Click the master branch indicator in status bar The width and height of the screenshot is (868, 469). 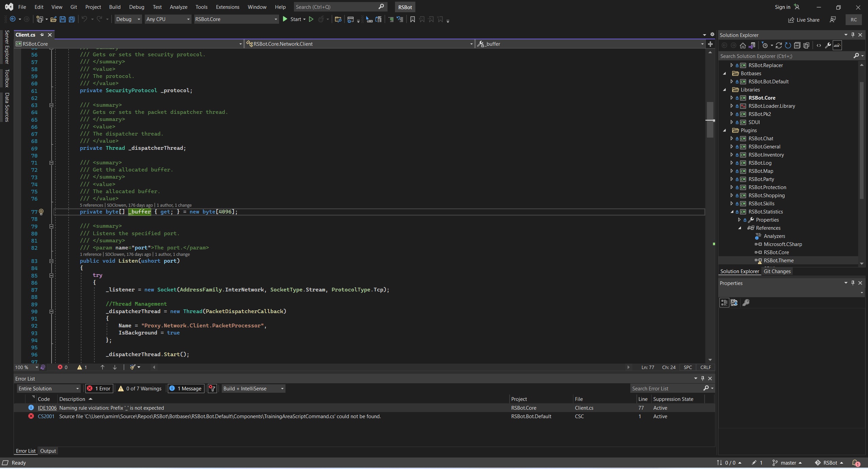tap(787, 463)
